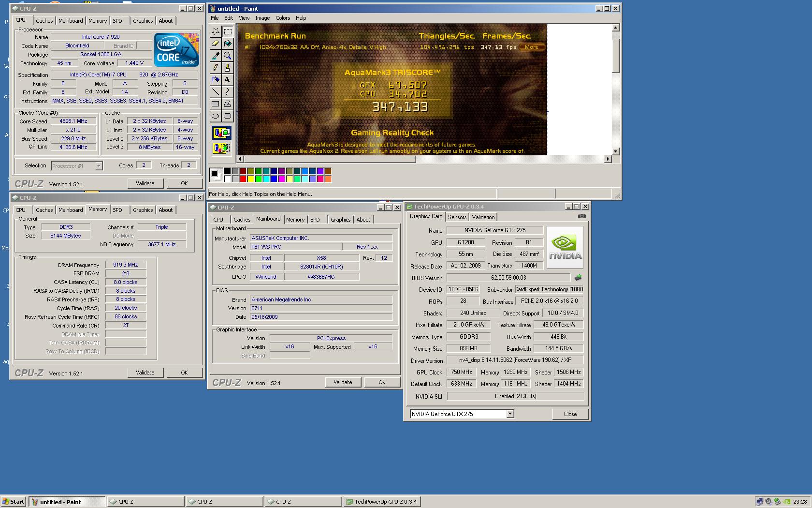812x508 pixels.
Task: Select the rectangular Select tool in Paint
Action: pyautogui.click(x=228, y=31)
